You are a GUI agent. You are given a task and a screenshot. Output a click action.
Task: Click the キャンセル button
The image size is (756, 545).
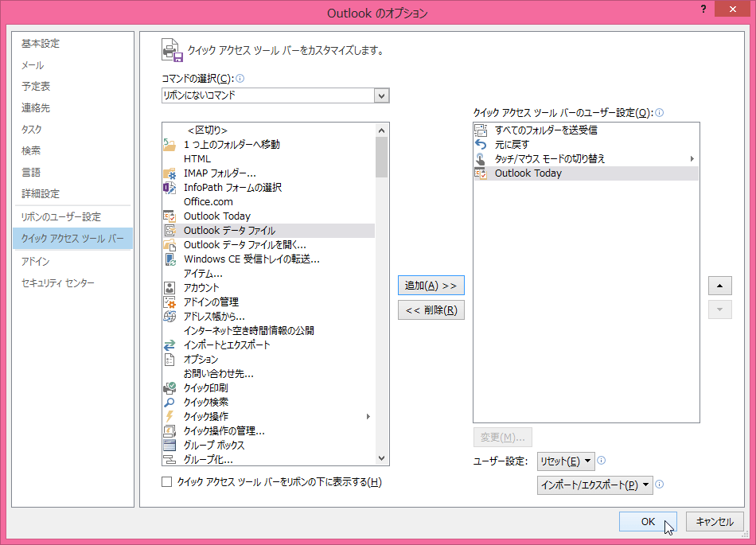coord(715,521)
